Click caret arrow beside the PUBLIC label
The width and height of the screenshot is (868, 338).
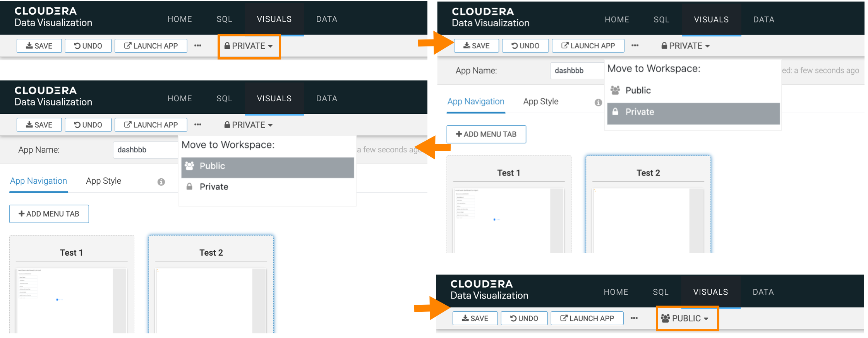pyautogui.click(x=706, y=319)
